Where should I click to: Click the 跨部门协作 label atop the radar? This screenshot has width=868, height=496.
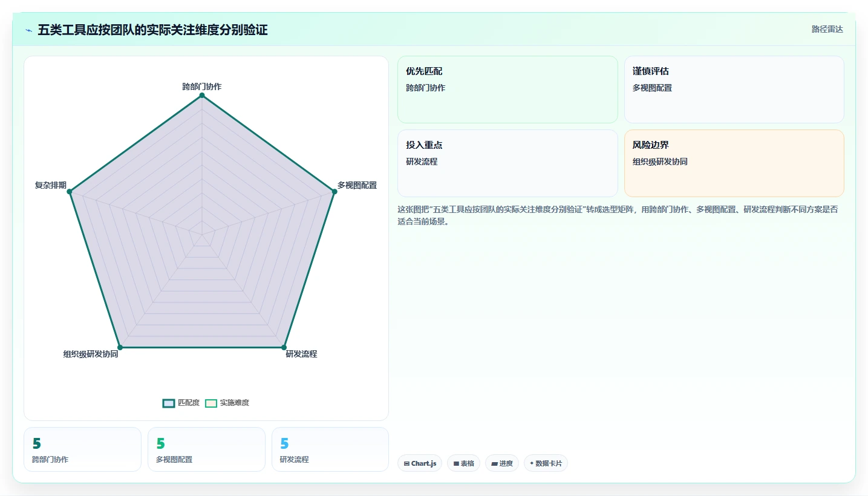(x=202, y=86)
